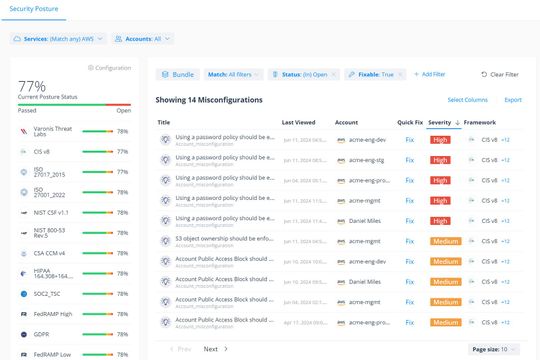Click the HIPAA framework icon
The width and height of the screenshot is (540, 360).
tap(24, 274)
